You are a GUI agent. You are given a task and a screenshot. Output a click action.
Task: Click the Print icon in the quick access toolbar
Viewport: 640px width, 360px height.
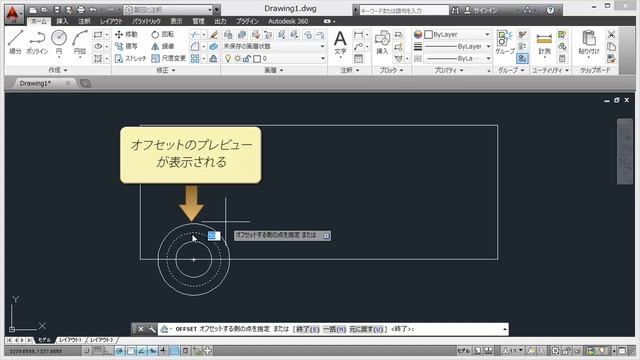coord(81,10)
